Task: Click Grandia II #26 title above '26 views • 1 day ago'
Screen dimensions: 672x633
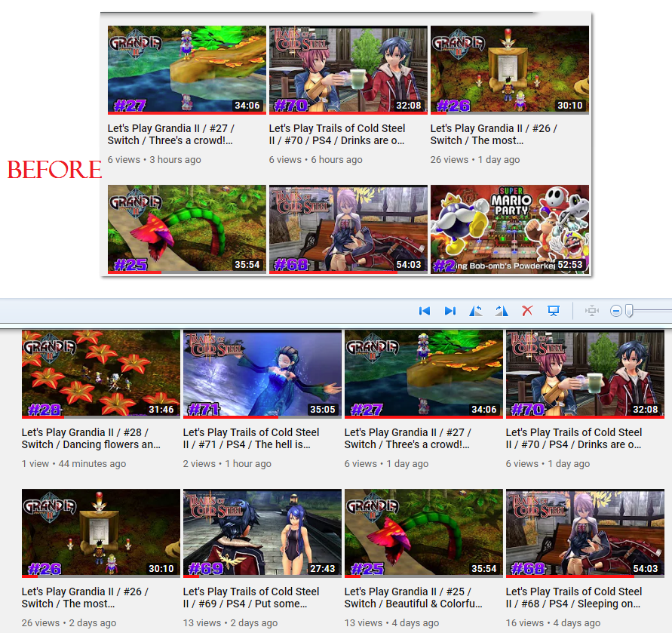Action: [494, 134]
